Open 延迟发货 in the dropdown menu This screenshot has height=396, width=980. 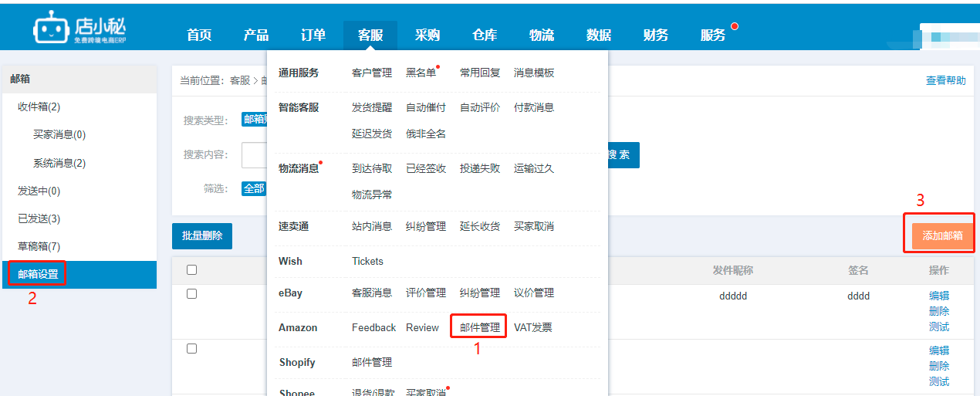pyautogui.click(x=372, y=134)
